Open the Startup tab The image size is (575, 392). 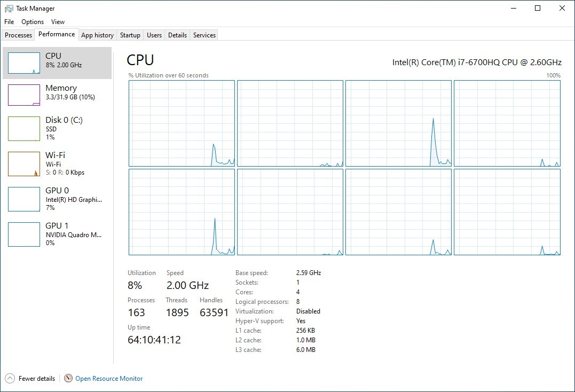coord(130,35)
